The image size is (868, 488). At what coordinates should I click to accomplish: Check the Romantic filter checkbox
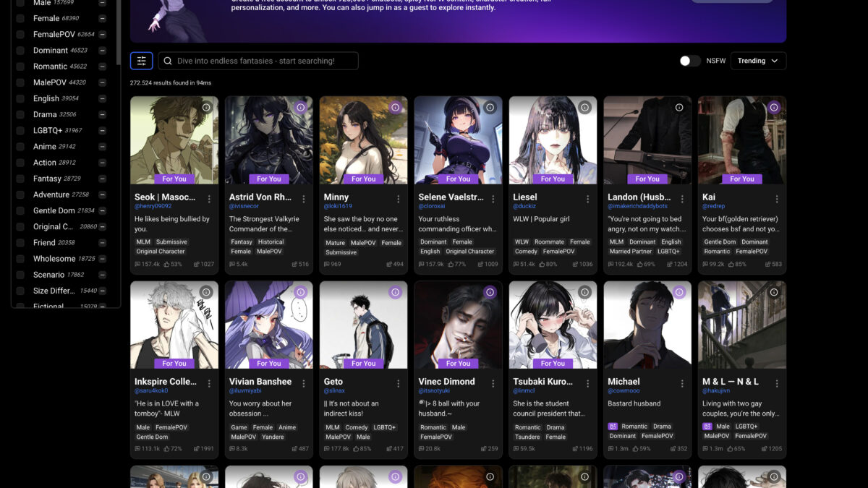[20, 67]
